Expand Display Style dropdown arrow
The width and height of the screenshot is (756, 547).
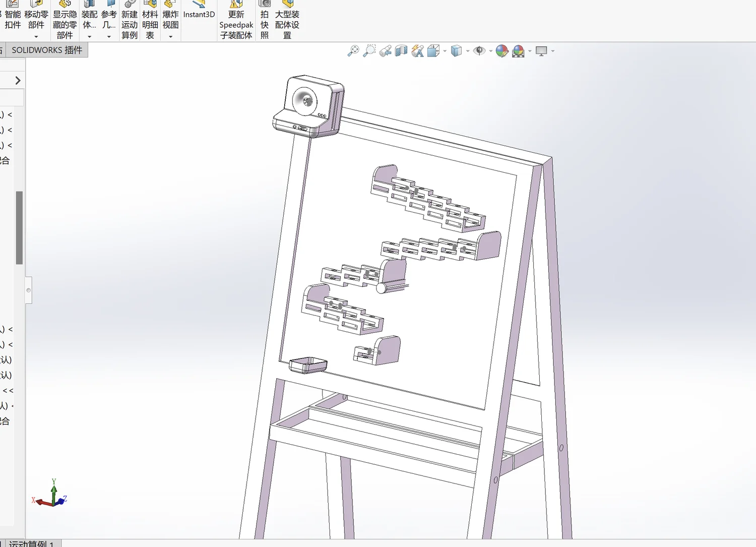tap(468, 51)
